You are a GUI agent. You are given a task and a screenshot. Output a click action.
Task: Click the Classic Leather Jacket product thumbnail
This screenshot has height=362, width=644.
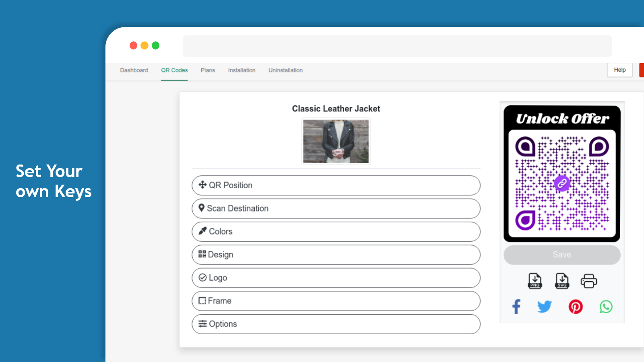tap(336, 141)
